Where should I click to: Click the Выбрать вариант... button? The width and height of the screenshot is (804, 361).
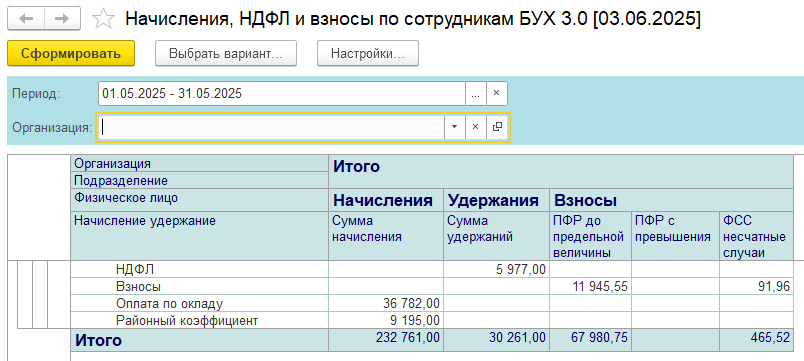[226, 53]
